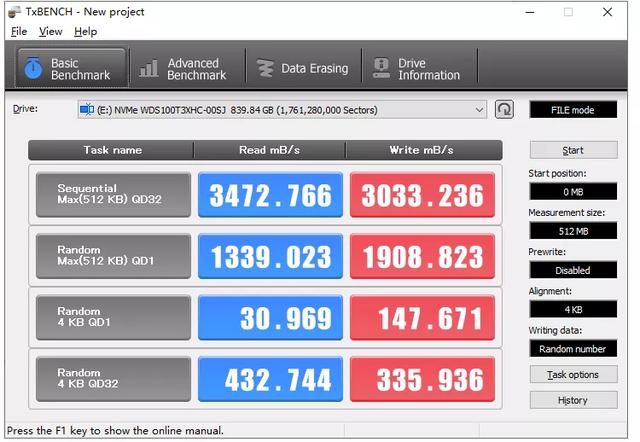Click the Data Erasing shredder icon
Image resolution: width=640 pixels, height=442 pixels.
(265, 68)
